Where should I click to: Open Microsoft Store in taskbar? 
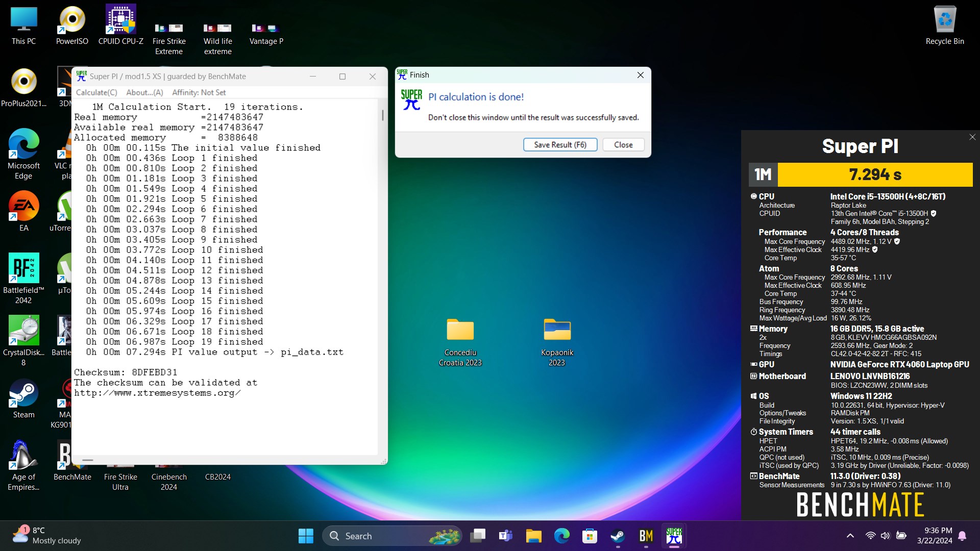[x=590, y=536]
